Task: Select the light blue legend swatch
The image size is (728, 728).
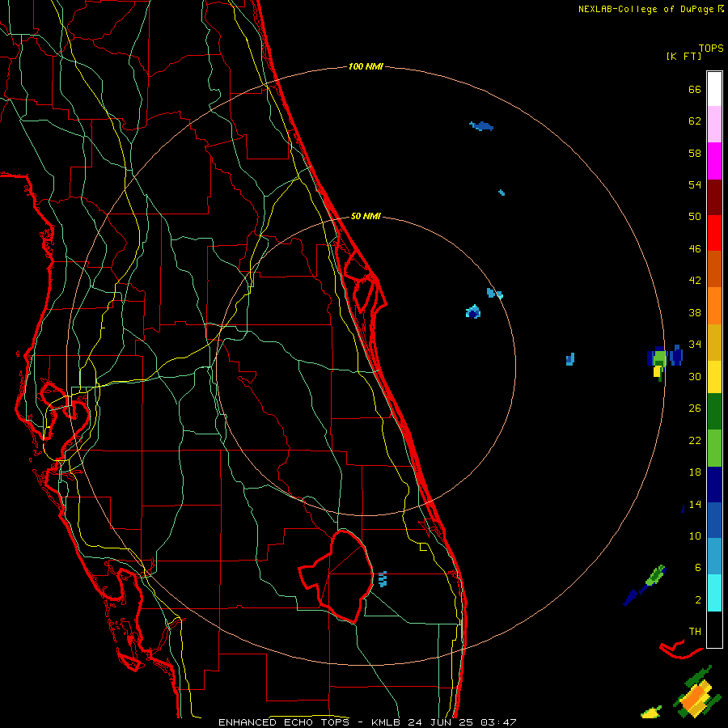Action: coord(714,557)
